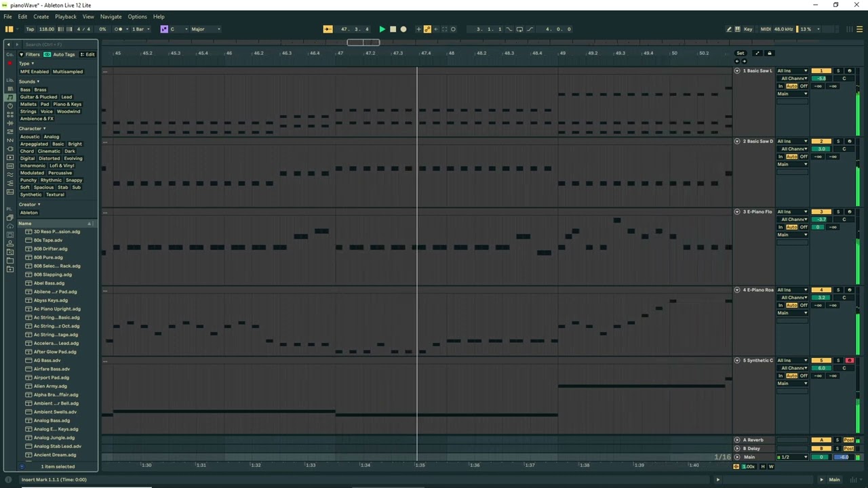Open the Navigate menu
868x488 pixels.
pyautogui.click(x=111, y=16)
